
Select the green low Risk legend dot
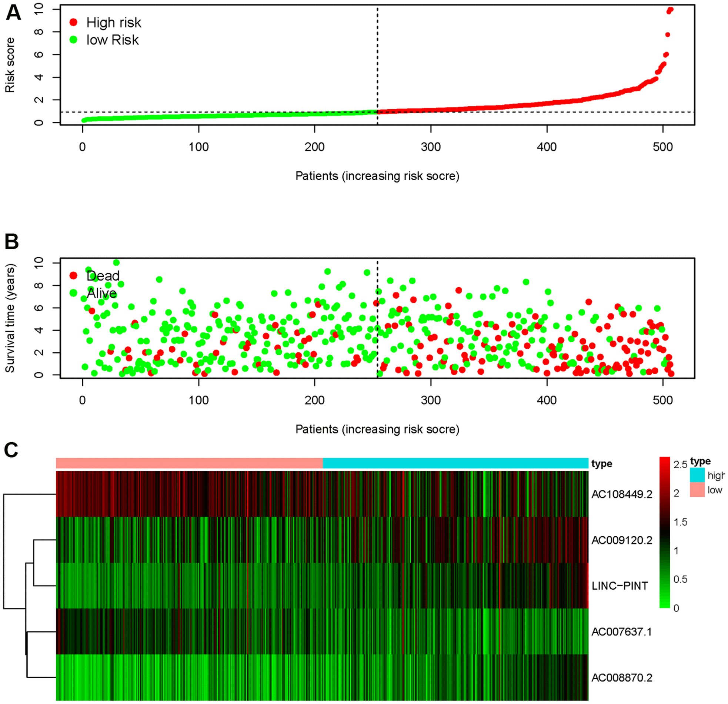[74, 39]
